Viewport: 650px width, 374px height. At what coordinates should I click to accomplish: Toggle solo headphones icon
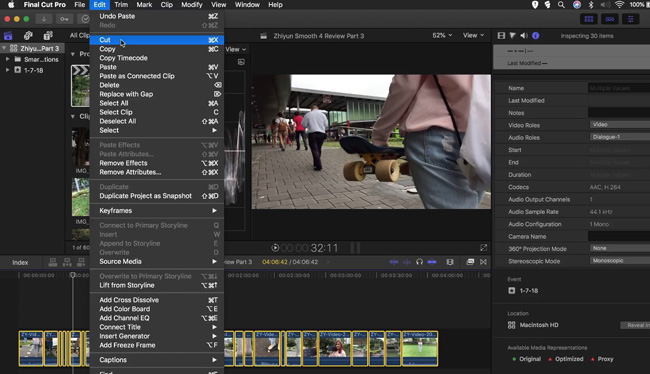[x=420, y=262]
